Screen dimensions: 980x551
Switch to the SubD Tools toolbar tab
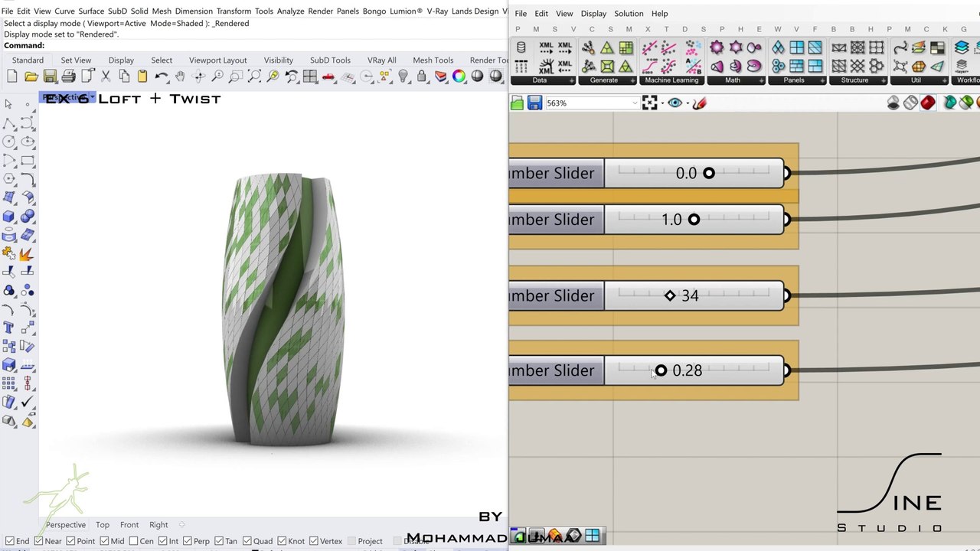point(330,60)
